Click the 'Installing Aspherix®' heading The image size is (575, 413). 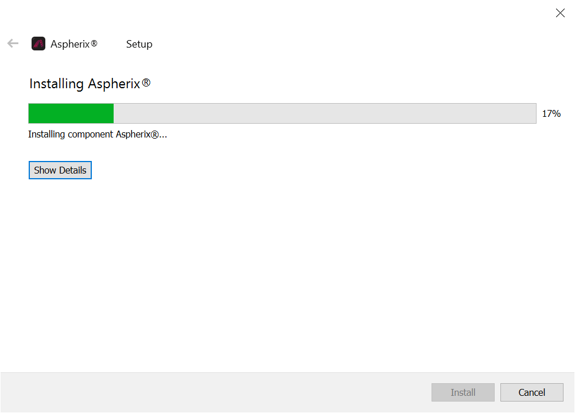coord(90,84)
